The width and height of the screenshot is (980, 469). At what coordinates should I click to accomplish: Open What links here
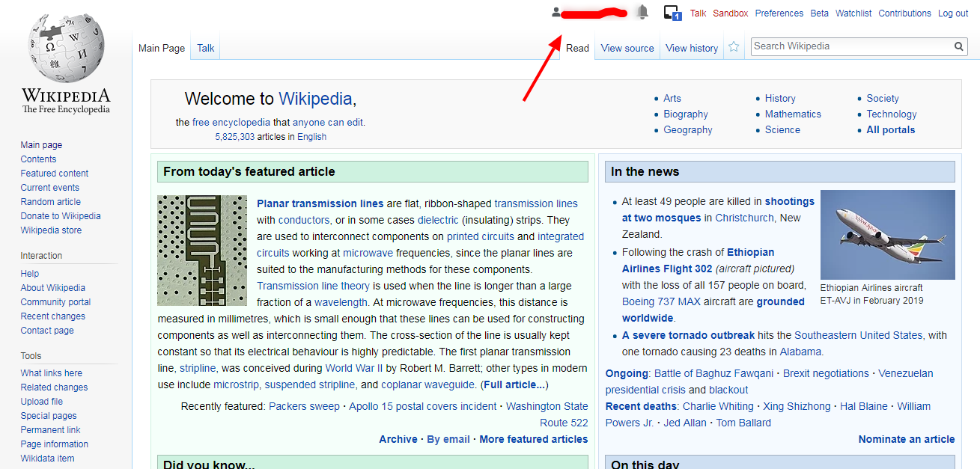52,373
